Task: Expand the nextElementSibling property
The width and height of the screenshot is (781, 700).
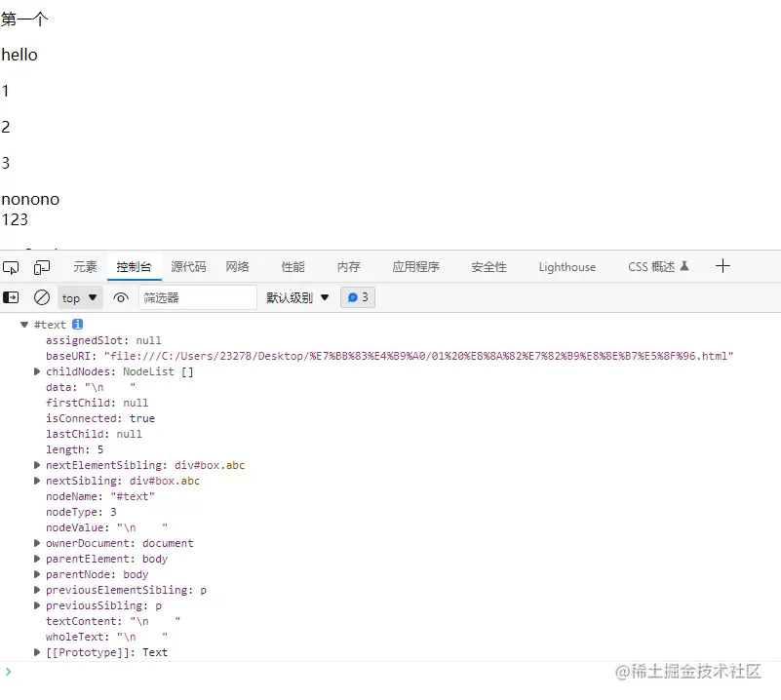Action: tap(37, 465)
